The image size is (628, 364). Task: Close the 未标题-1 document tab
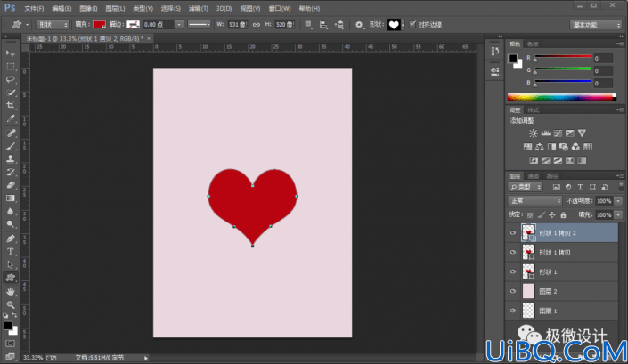click(149, 38)
